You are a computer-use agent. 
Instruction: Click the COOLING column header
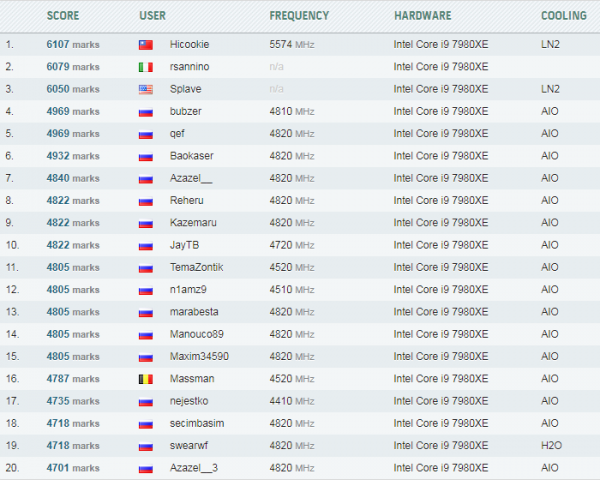pyautogui.click(x=564, y=16)
